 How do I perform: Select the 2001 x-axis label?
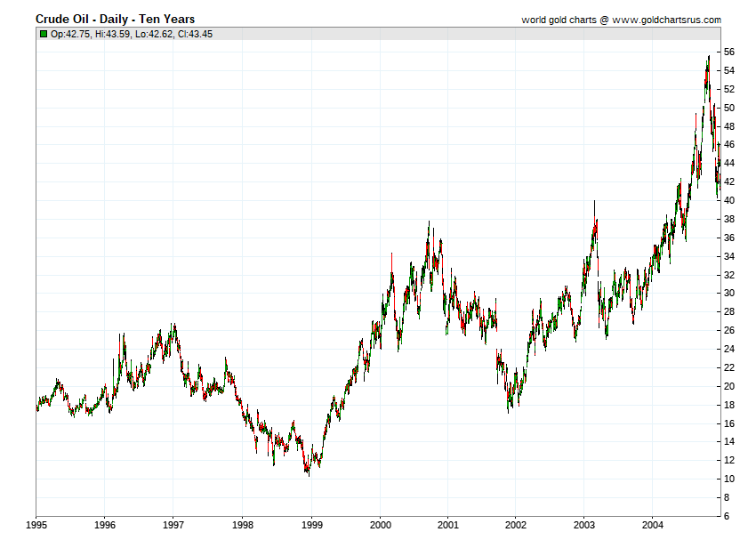[x=448, y=525]
